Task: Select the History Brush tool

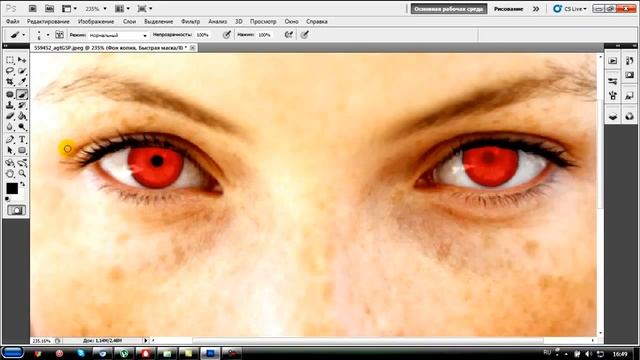Action: coord(22,105)
